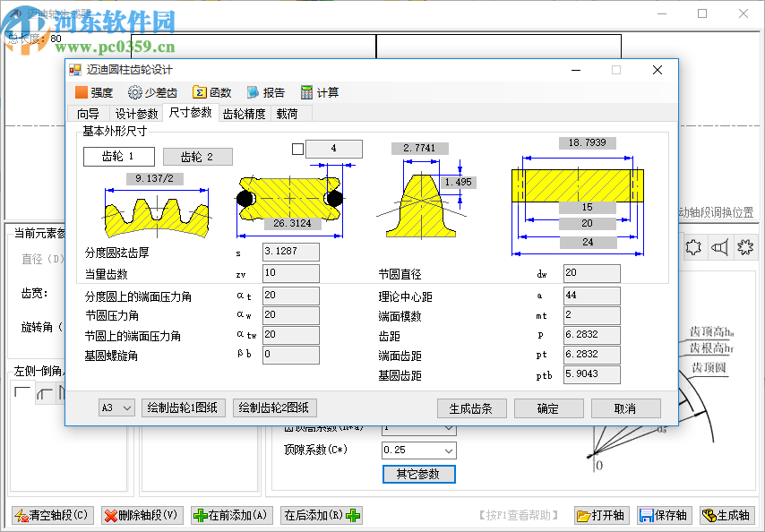Toggle the checkbox beside the value 4 field
765x532 pixels.
click(x=297, y=149)
